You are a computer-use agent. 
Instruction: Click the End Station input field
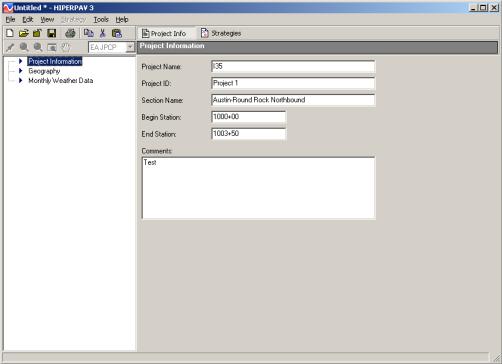coord(249,134)
